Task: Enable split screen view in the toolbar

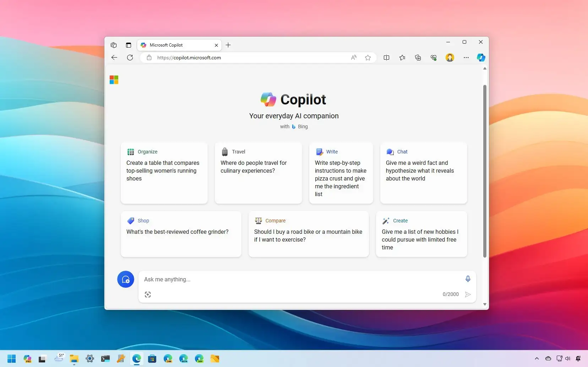Action: pyautogui.click(x=386, y=58)
